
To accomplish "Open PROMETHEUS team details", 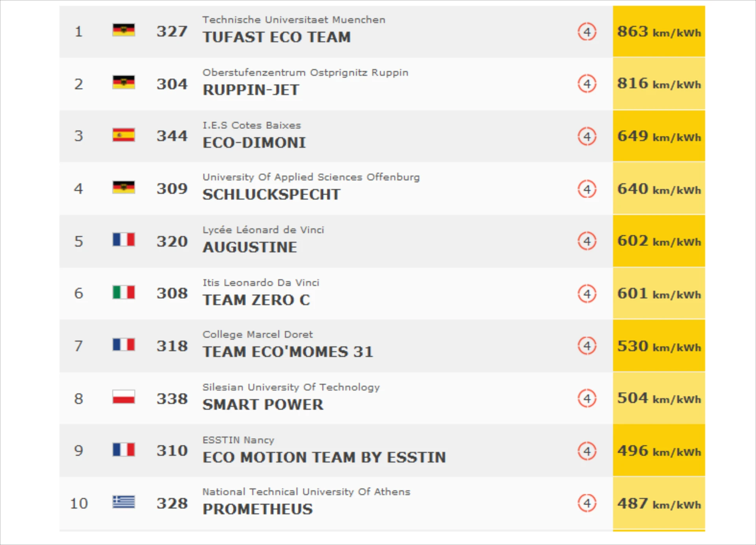I will pos(258,509).
